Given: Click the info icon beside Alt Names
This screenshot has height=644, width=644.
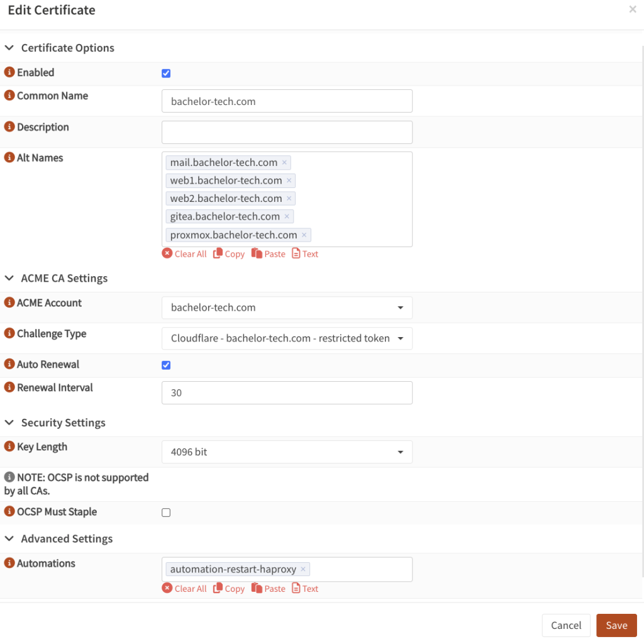Looking at the screenshot, I should click(x=9, y=158).
